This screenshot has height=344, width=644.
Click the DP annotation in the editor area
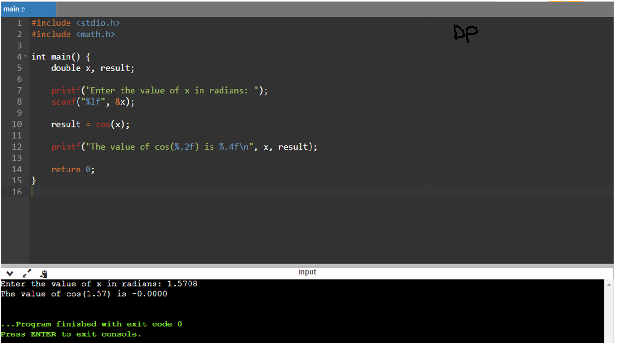465,32
